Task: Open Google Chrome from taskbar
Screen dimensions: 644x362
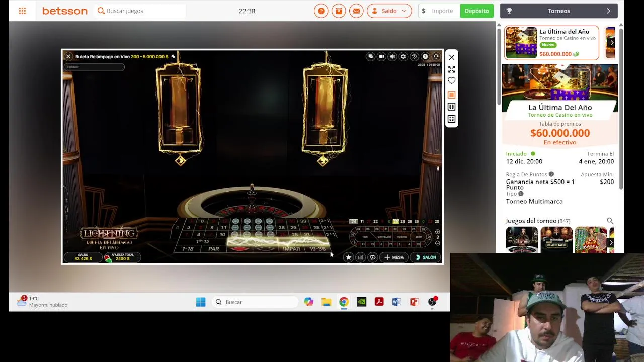Action: pyautogui.click(x=344, y=302)
